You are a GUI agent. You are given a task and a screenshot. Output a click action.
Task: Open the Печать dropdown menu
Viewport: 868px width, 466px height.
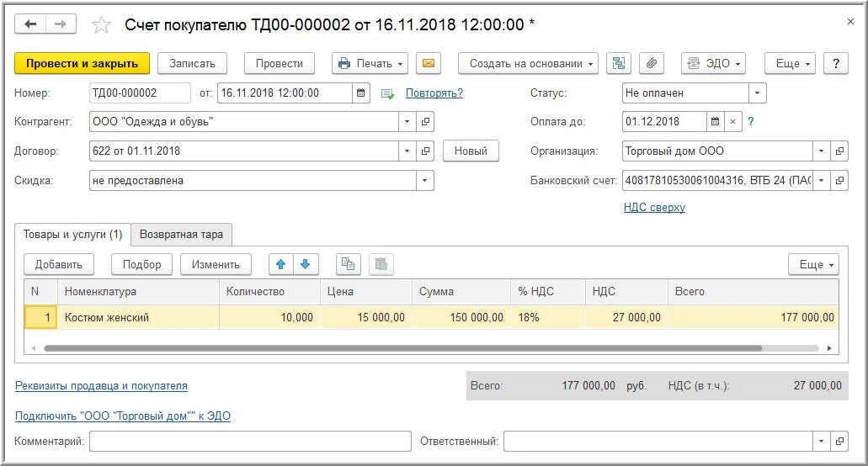click(370, 64)
